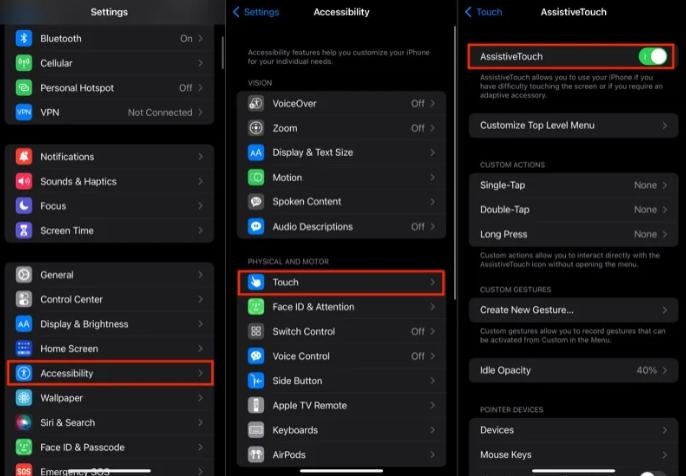Image resolution: width=686 pixels, height=476 pixels.
Task: Tap the Personal Hotspot icon
Action: point(24,88)
